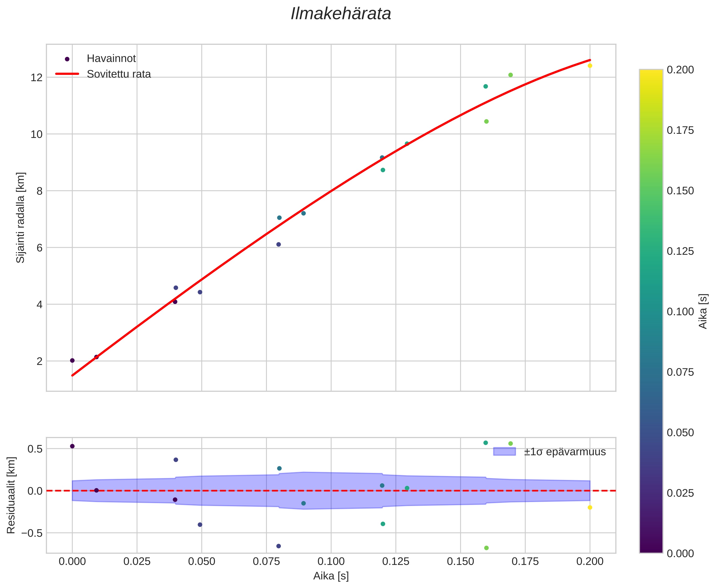Screen dimensions: 715x588
Task: Click the dark purple observation at time zero
Action: pos(72,360)
